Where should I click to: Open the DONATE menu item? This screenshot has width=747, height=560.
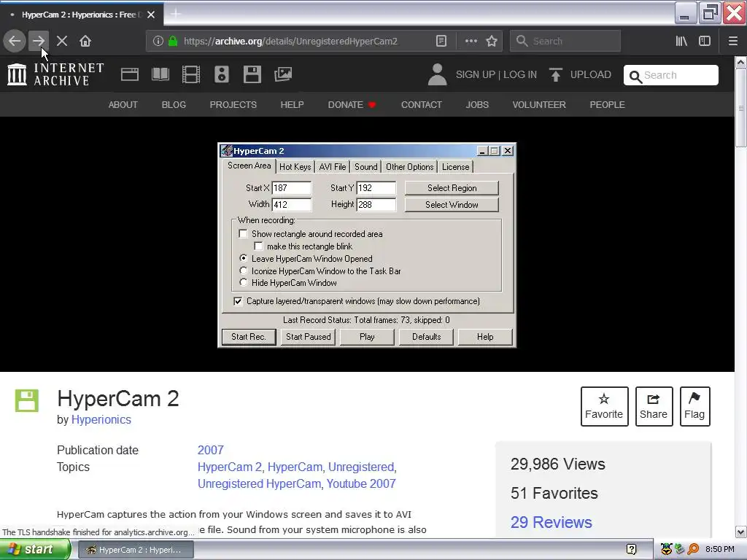click(x=352, y=105)
